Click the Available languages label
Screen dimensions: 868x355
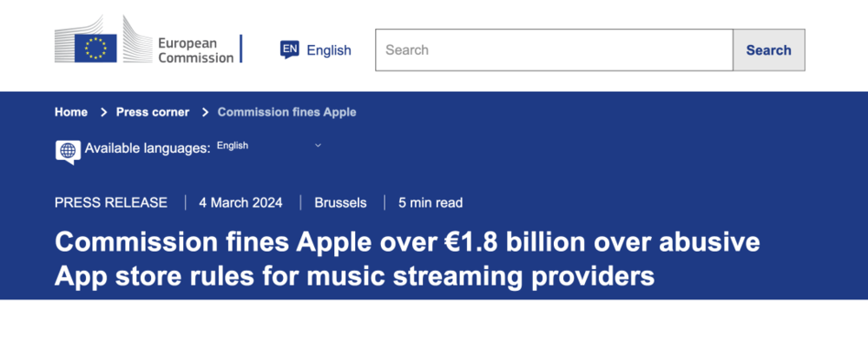[x=148, y=148]
